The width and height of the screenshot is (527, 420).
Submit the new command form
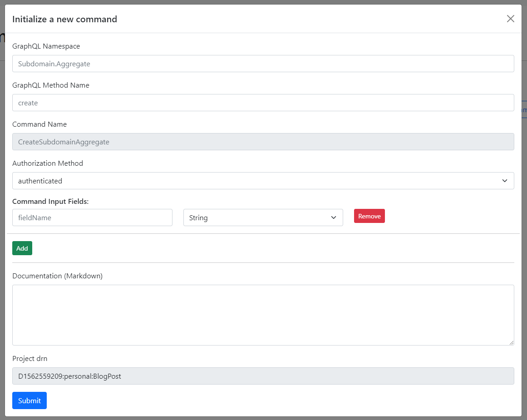pyautogui.click(x=29, y=400)
